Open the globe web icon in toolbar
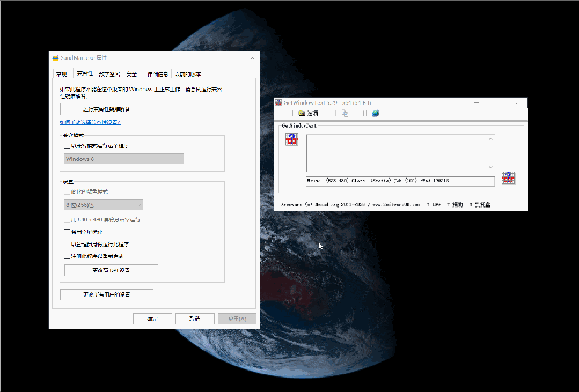The image size is (579, 392). click(x=376, y=113)
